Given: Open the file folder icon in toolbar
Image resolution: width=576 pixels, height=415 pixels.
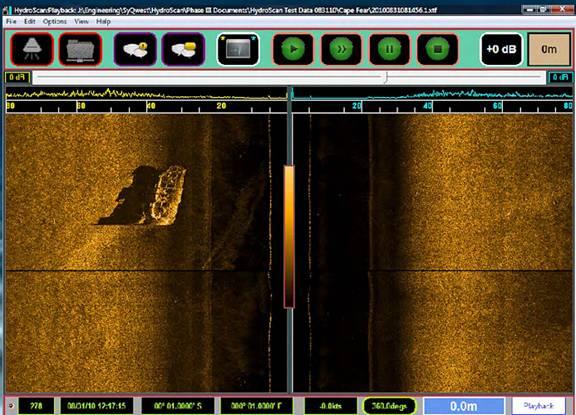Looking at the screenshot, I should point(80,49).
